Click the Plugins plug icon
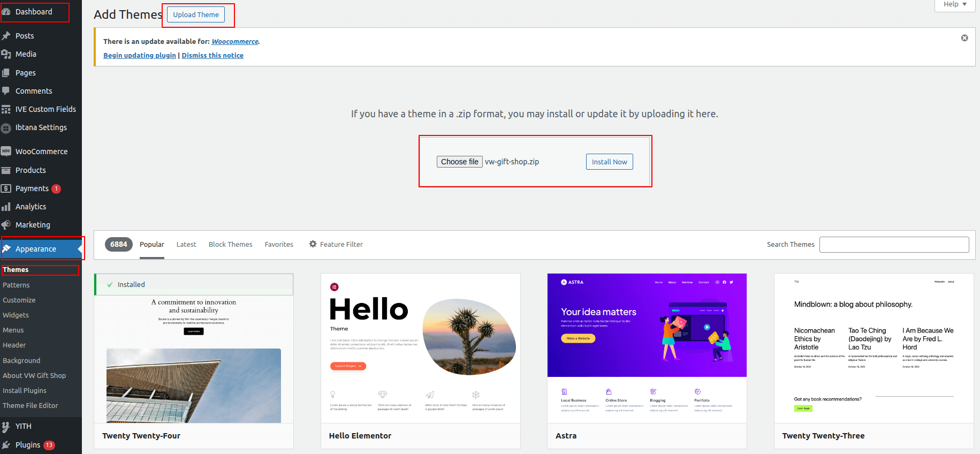Image resolution: width=980 pixels, height=454 pixels. [6, 445]
